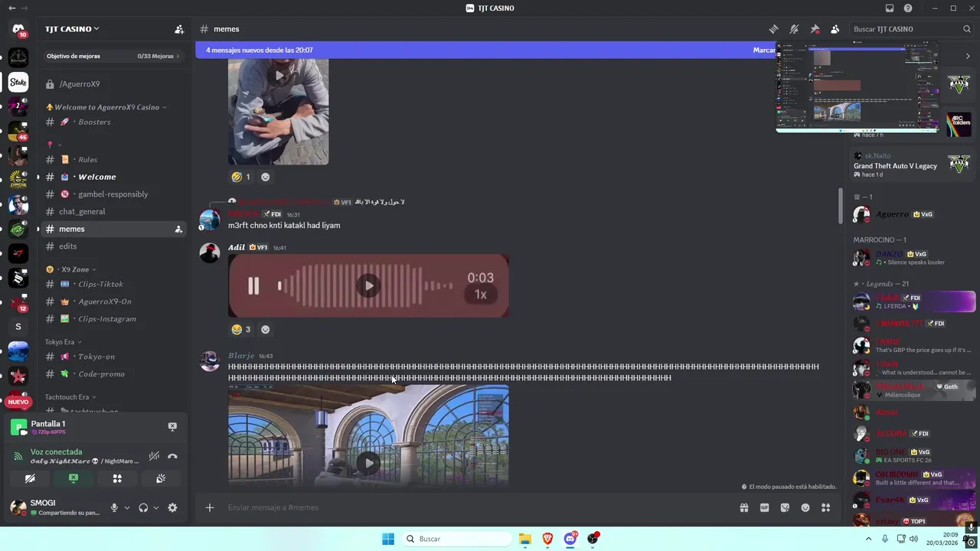Image resolution: width=980 pixels, height=551 pixels.
Task: Disconnect from voice call icon
Action: (172, 456)
